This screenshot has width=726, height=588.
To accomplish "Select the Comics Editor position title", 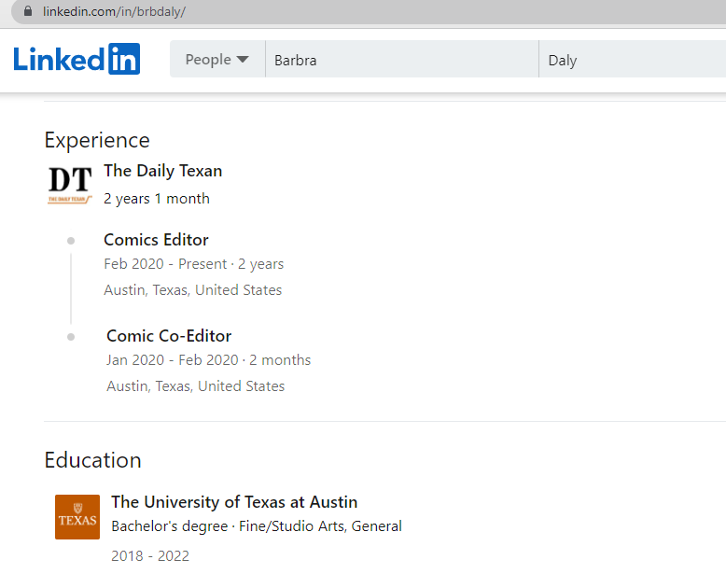I will pyautogui.click(x=156, y=240).
